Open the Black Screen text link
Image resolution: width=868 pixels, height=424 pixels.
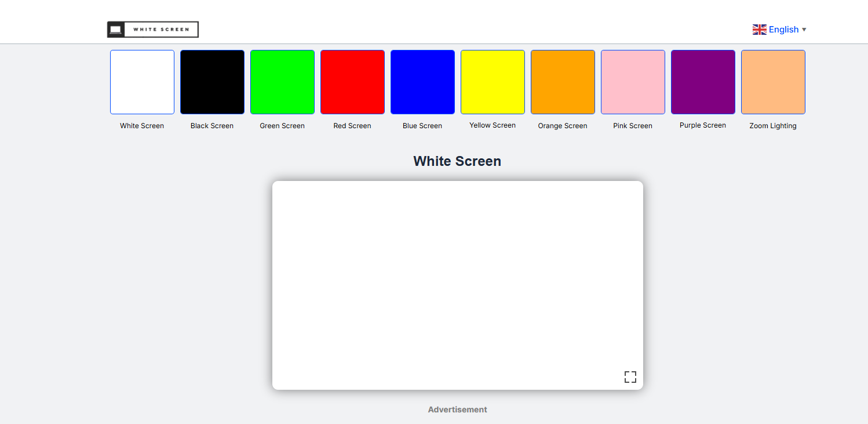pyautogui.click(x=212, y=126)
